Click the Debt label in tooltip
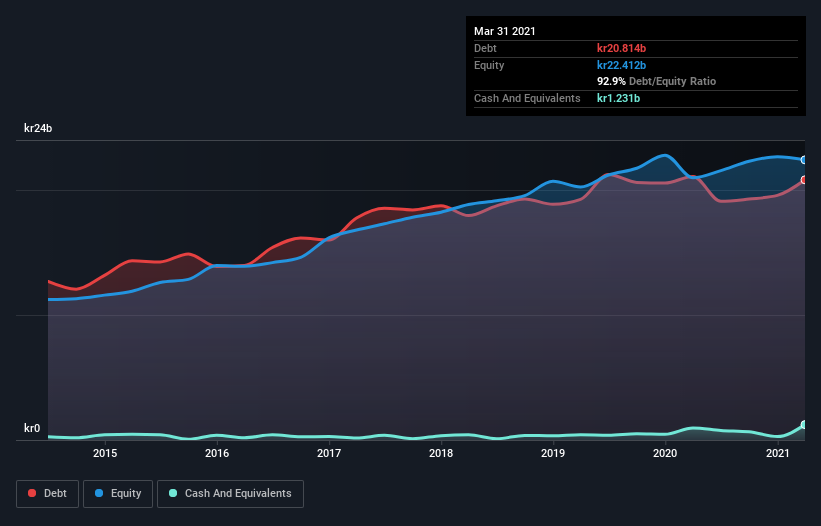Image resolution: width=821 pixels, height=526 pixels. [485, 48]
